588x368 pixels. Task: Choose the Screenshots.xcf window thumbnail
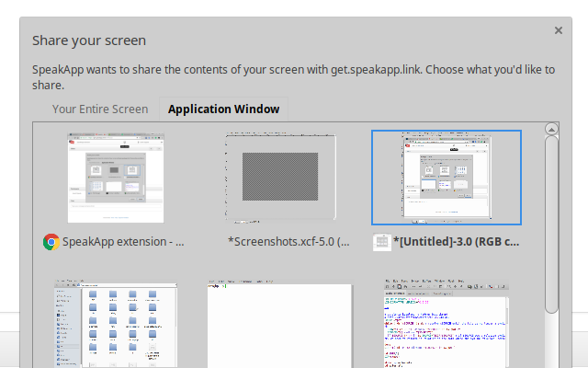[280, 178]
